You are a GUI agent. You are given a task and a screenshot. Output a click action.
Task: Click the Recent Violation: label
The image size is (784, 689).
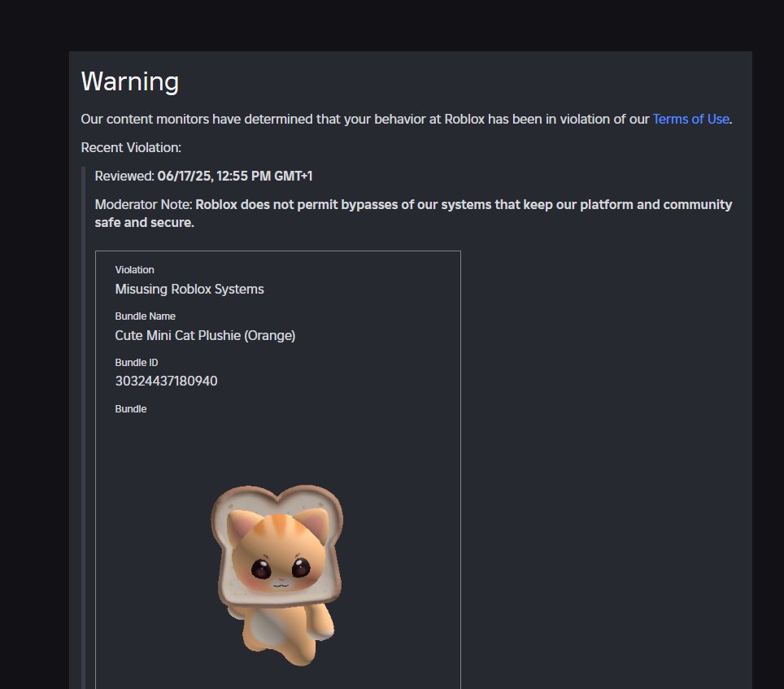131,147
